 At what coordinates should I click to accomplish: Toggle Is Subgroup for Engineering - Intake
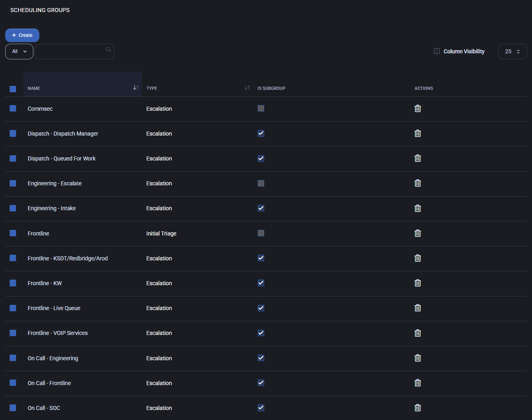(x=261, y=208)
